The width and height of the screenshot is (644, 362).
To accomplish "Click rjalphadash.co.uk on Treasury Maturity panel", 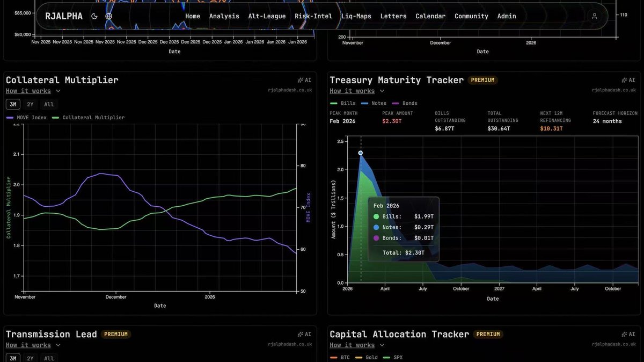I will click(x=614, y=90).
